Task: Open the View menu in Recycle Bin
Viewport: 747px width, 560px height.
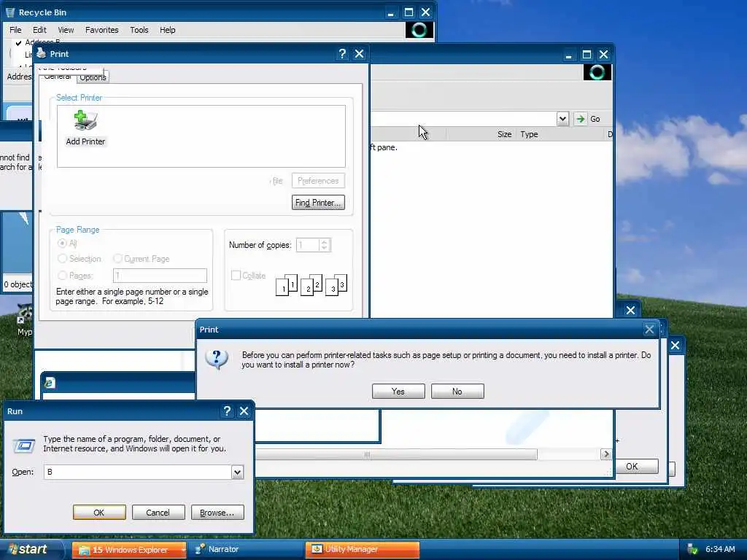Action: tap(66, 30)
